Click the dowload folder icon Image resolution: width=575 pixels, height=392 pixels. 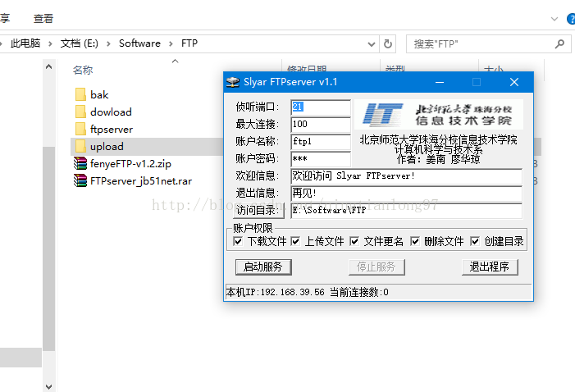tap(80, 112)
